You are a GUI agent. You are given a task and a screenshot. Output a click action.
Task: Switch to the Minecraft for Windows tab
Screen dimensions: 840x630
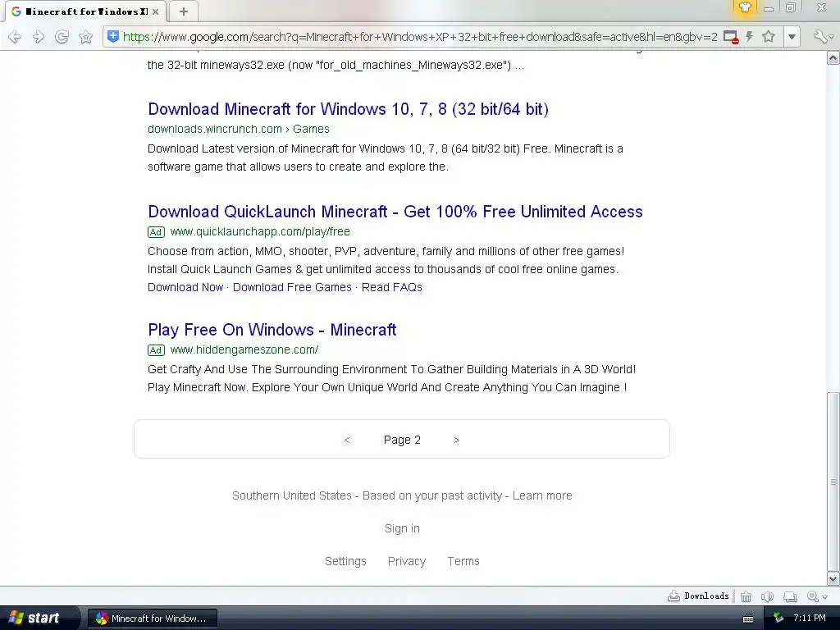85,11
